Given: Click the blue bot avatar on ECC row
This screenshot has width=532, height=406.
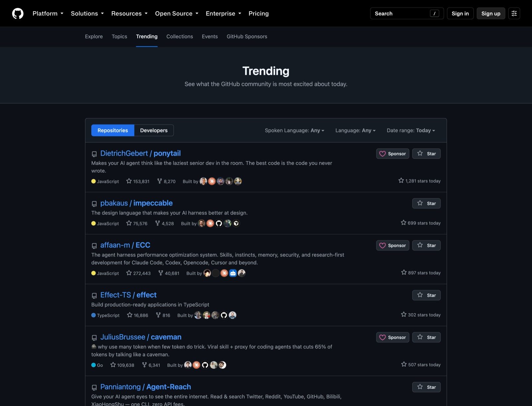Looking at the screenshot, I should pyautogui.click(x=233, y=273).
